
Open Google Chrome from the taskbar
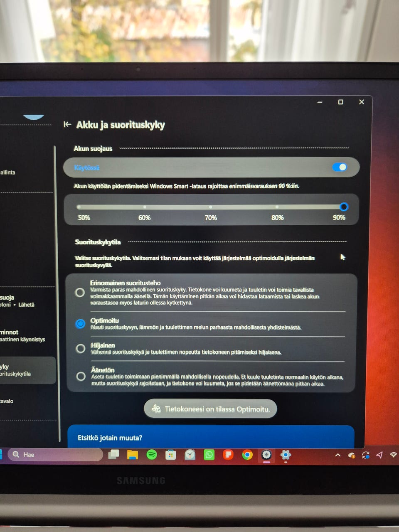(247, 455)
